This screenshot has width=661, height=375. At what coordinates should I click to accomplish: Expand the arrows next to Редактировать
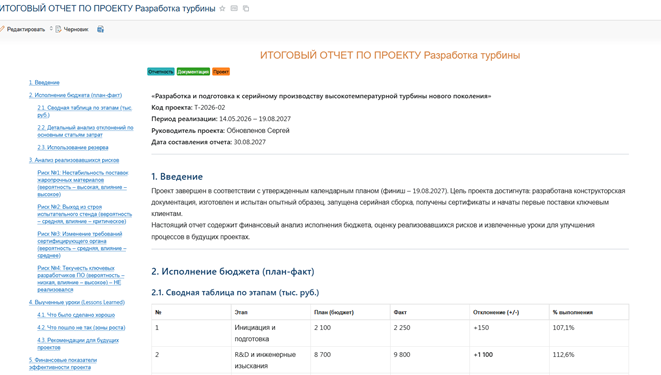click(51, 29)
